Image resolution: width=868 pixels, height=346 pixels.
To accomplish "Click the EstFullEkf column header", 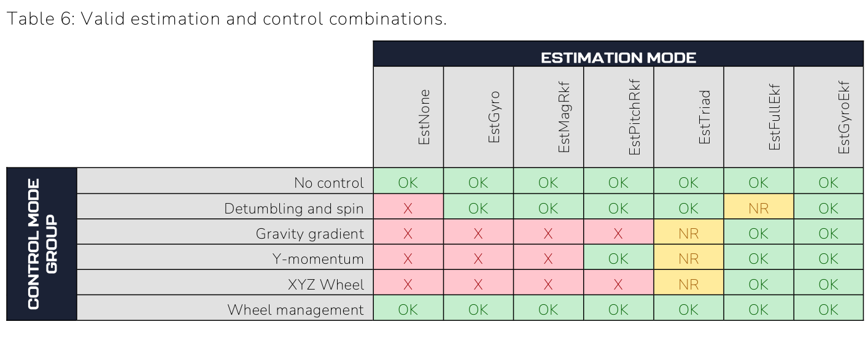I will 774,117.
